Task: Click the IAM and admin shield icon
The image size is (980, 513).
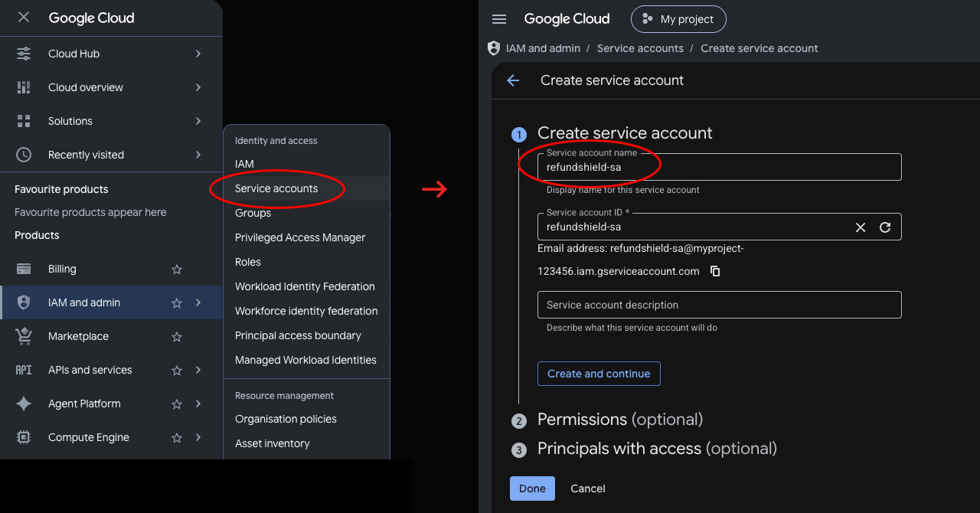Action: (24, 302)
